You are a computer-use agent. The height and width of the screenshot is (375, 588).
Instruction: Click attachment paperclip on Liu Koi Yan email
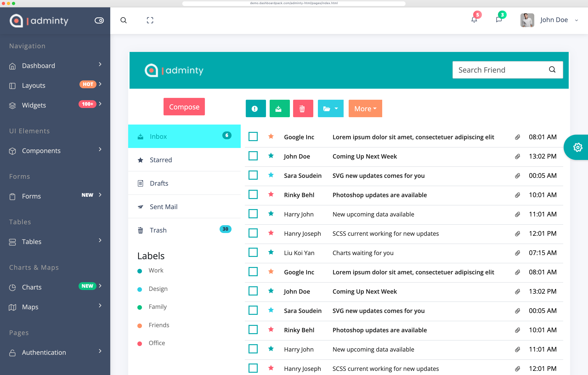click(517, 253)
